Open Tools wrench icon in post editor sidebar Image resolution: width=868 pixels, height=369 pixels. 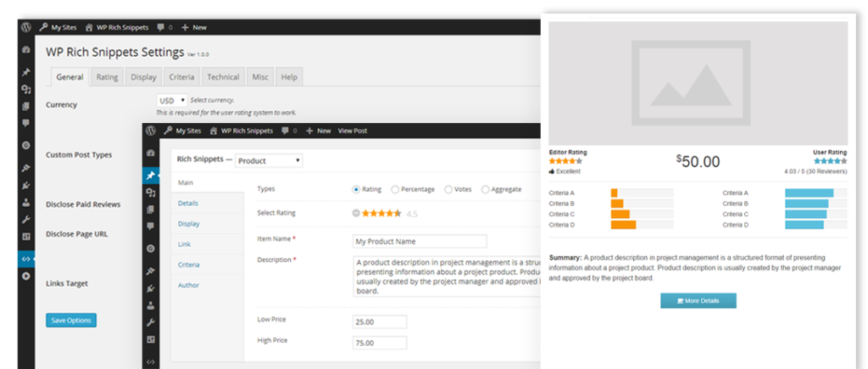(x=151, y=323)
